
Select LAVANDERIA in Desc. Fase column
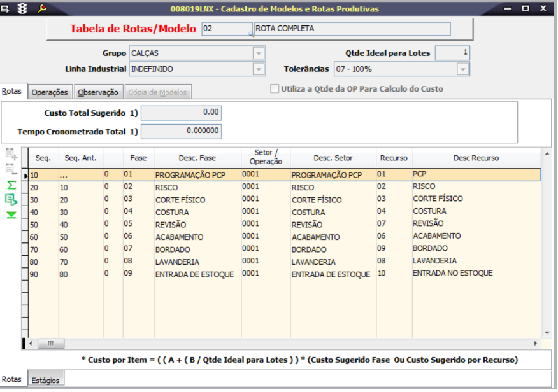pos(177,262)
